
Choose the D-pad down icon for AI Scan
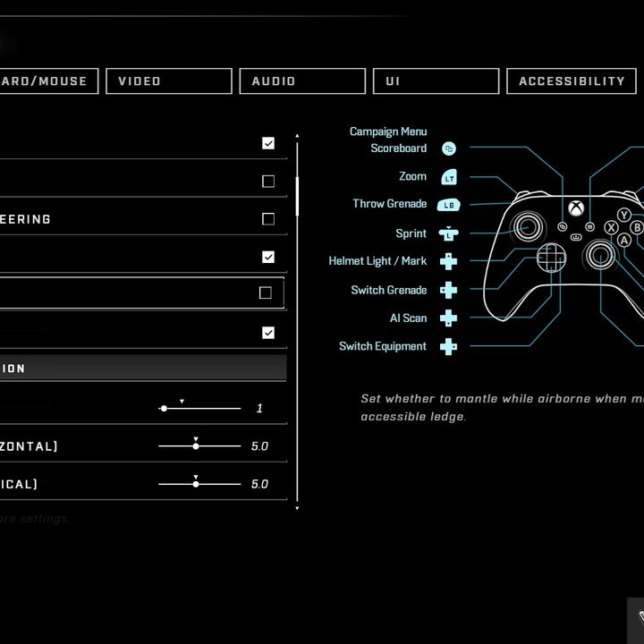pos(448,318)
